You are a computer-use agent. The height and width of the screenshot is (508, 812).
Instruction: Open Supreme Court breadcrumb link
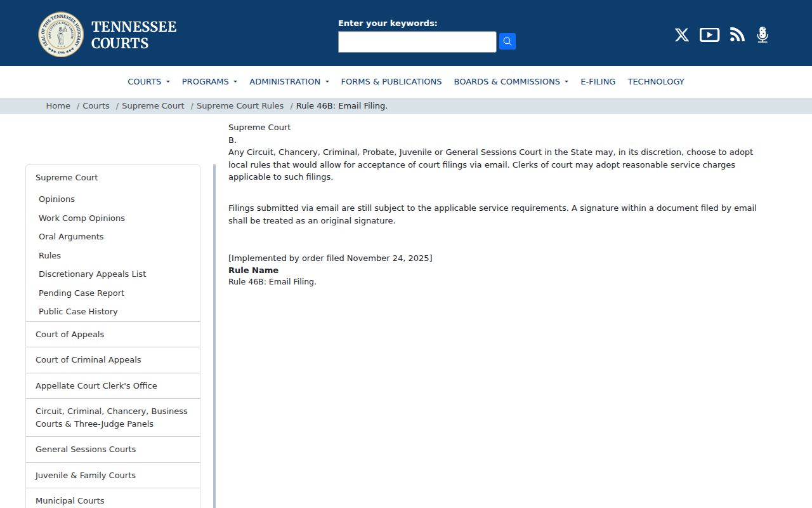(x=153, y=106)
